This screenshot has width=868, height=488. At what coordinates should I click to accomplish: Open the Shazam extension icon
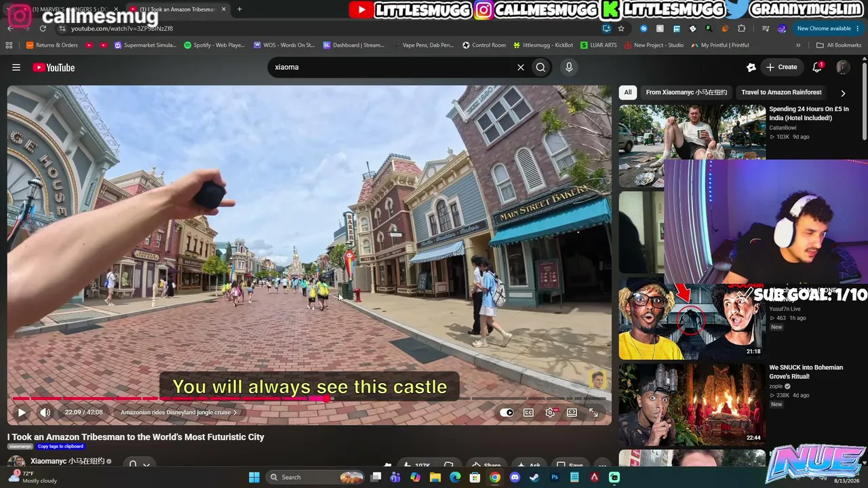[644, 28]
